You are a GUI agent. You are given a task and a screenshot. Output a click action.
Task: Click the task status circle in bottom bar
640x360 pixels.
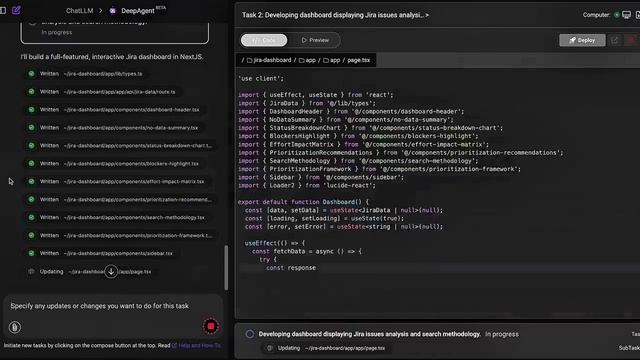tap(250, 334)
